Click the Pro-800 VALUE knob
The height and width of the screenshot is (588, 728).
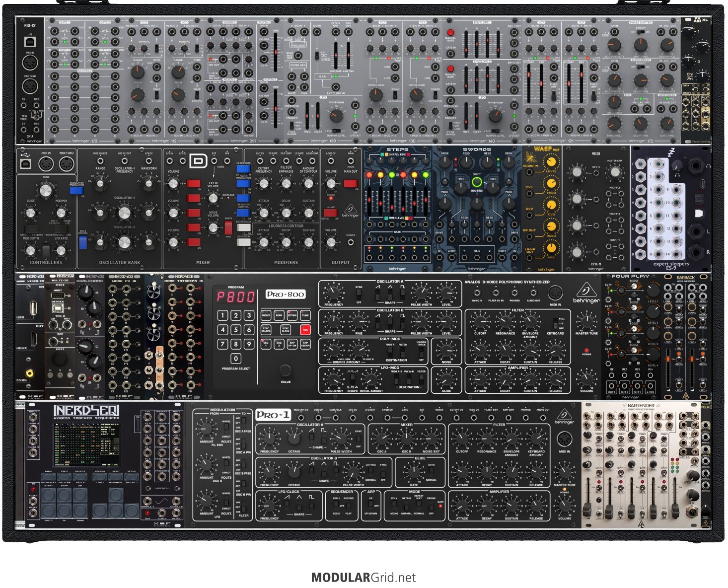click(286, 370)
